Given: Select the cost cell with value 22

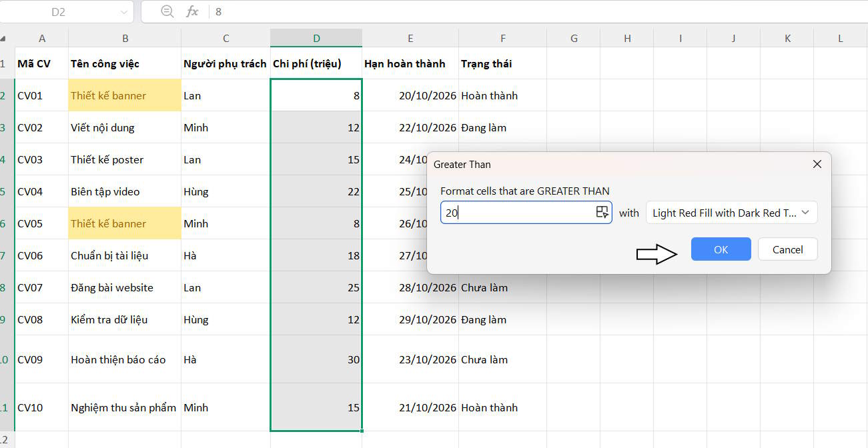Looking at the screenshot, I should pyautogui.click(x=317, y=191).
